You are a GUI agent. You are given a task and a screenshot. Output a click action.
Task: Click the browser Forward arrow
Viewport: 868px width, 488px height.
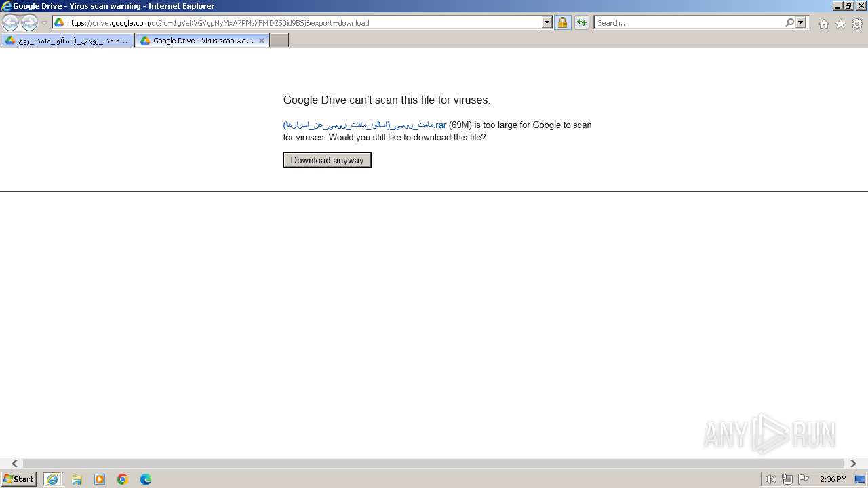tap(29, 22)
